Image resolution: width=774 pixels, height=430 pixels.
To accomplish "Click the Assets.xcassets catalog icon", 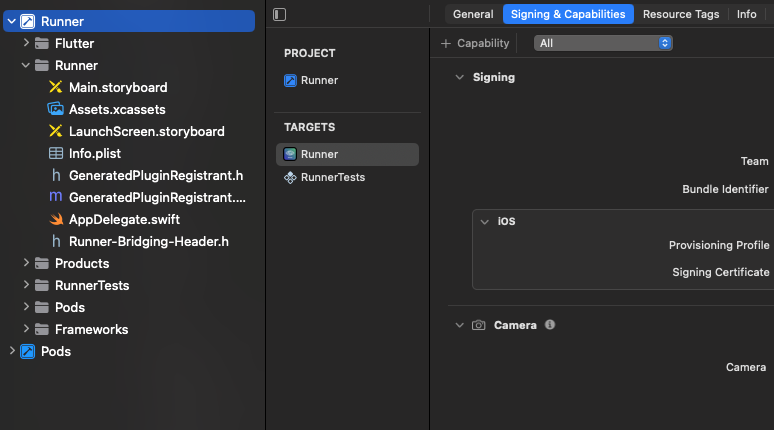I will point(56,109).
